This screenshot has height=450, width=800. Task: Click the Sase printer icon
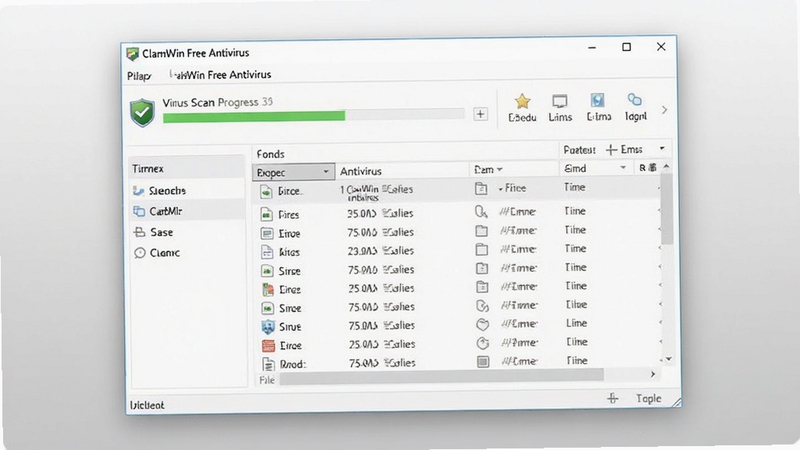point(139,233)
